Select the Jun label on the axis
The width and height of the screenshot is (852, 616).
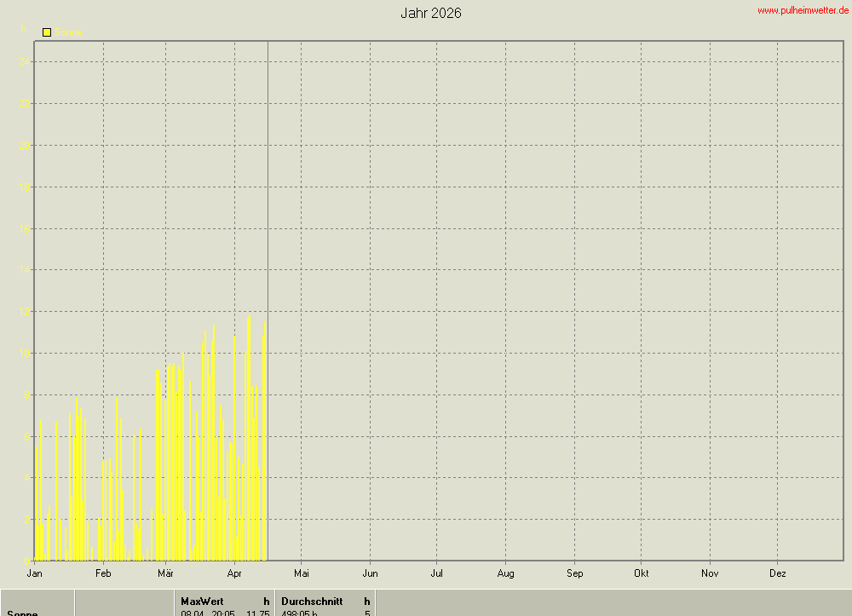[x=370, y=573]
